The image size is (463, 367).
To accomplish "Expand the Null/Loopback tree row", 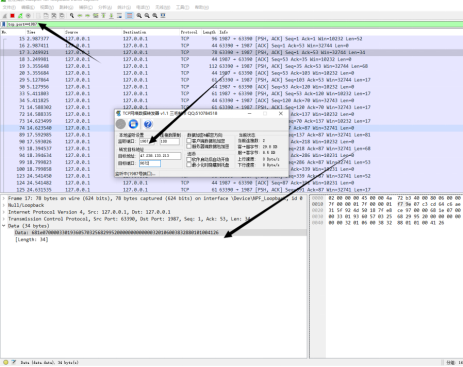I will pyautogui.click(x=4, y=205).
